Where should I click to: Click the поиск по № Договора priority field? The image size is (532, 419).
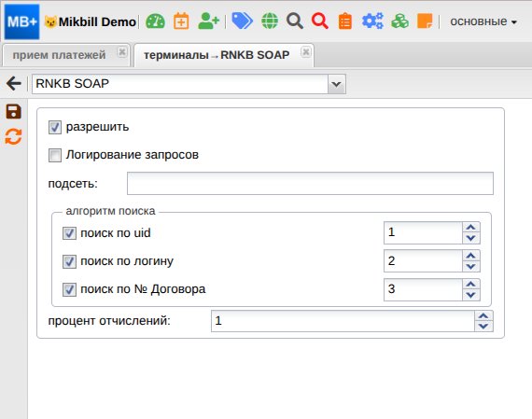tap(423, 289)
